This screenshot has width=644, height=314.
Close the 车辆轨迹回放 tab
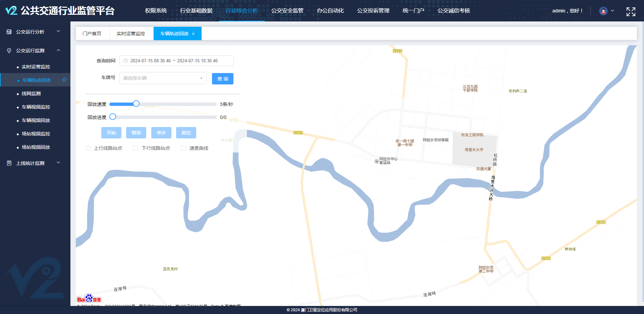[x=193, y=34]
